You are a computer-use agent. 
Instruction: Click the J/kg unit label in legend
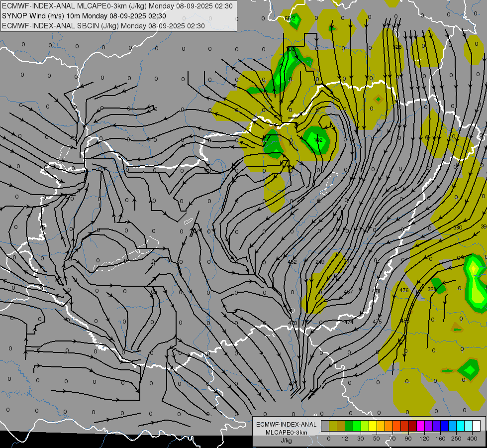tap(287, 441)
